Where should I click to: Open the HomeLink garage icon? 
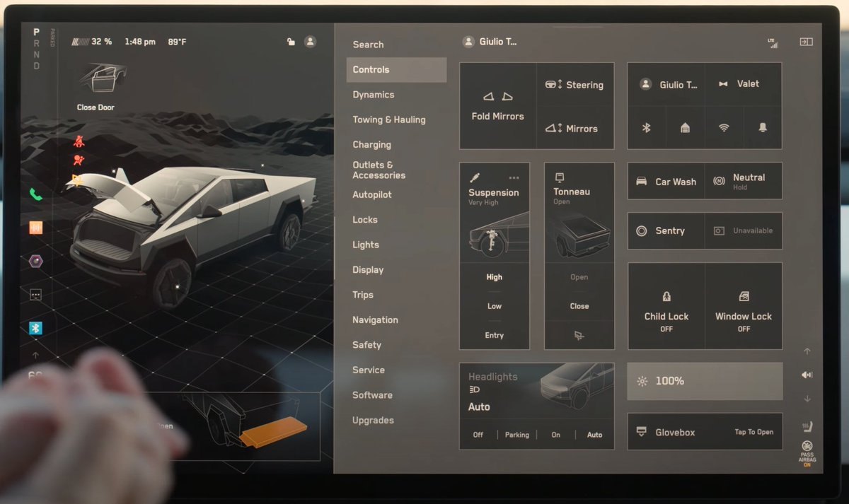coord(685,128)
